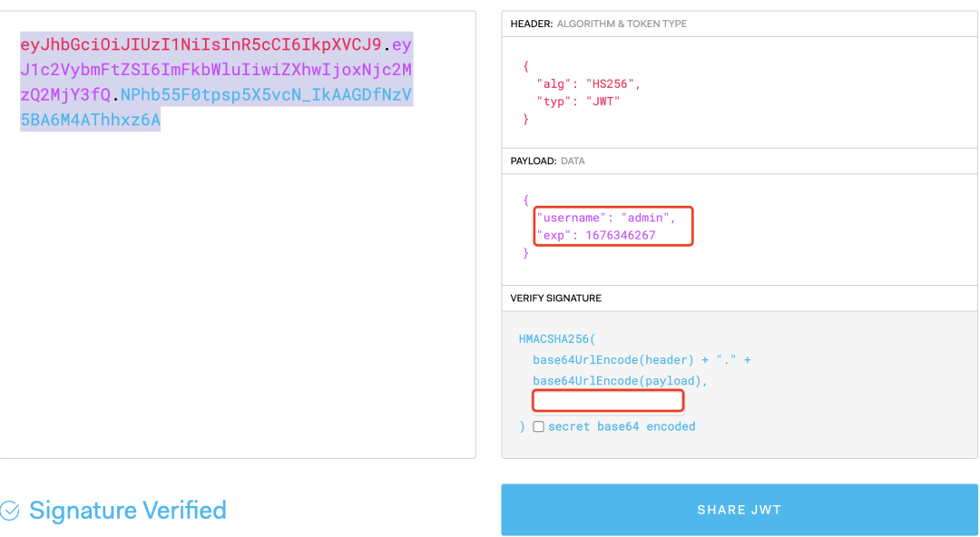This screenshot has height=537, width=980.
Task: Click the red header segment of encoded token
Action: point(200,44)
